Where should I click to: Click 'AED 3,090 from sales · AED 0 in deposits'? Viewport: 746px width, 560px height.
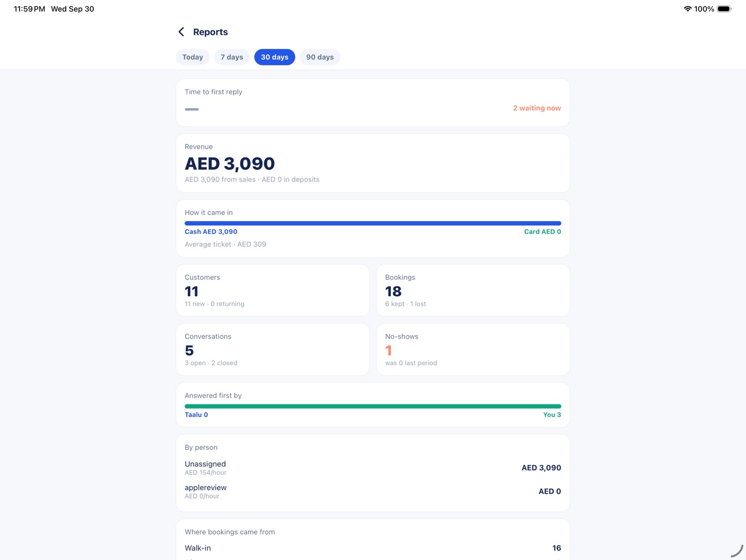coord(252,179)
